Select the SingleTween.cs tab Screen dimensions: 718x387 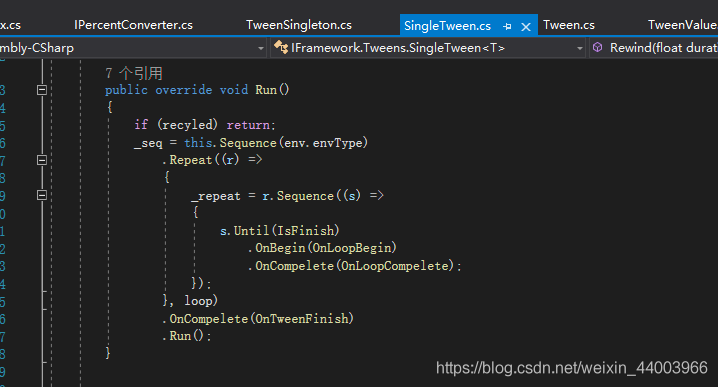coord(447,26)
